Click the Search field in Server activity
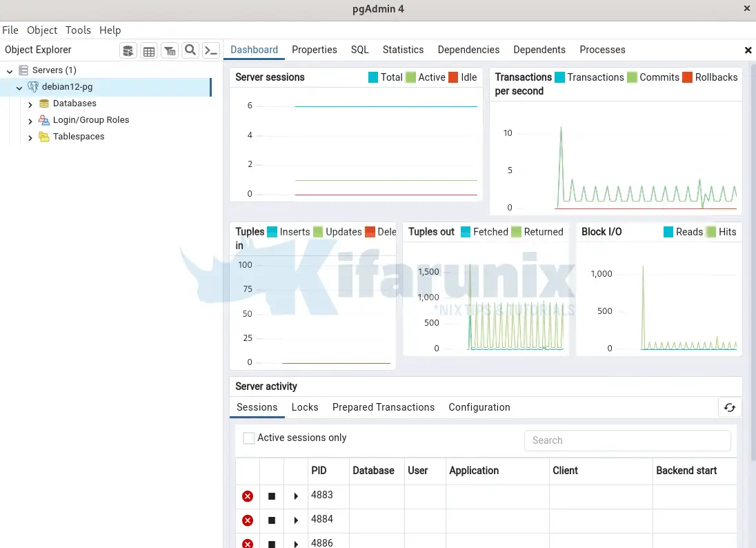 coord(627,440)
